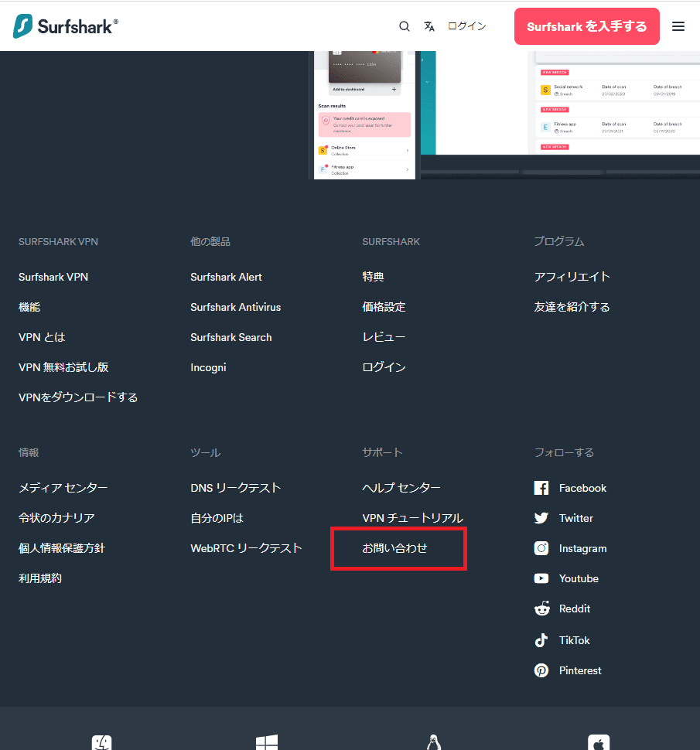Select 価格設定 in the footer

coord(384,307)
